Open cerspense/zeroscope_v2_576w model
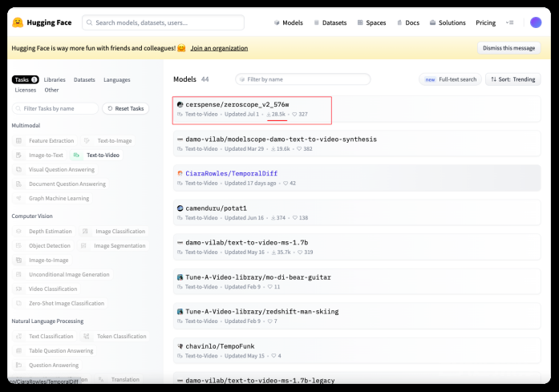559x392 pixels. tap(357, 109)
